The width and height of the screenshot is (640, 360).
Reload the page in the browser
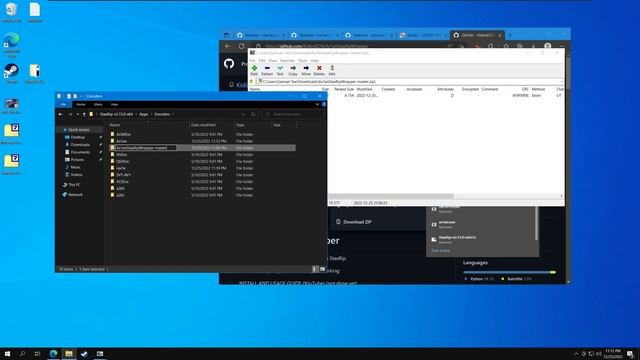241,46
